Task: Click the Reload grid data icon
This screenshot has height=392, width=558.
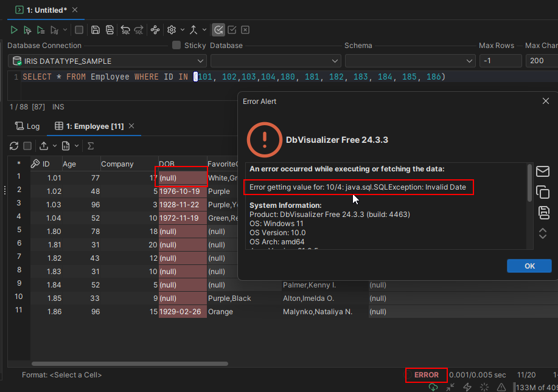Action: coord(14,146)
